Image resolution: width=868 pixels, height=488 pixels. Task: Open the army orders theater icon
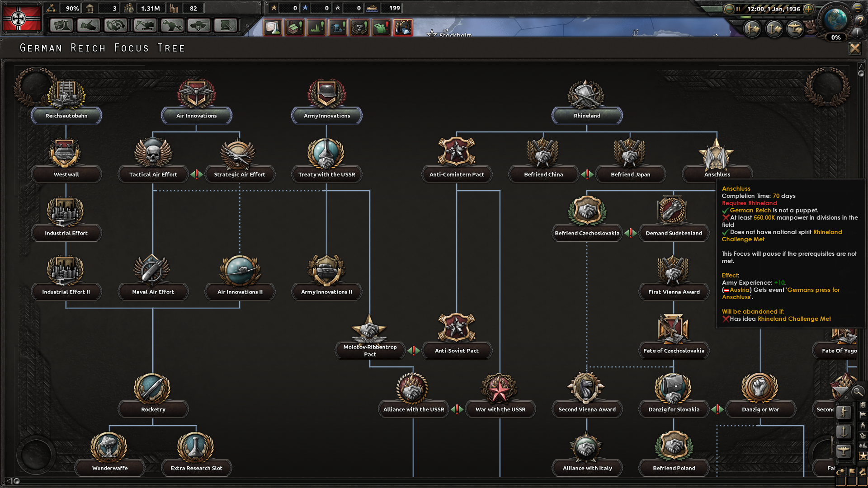coord(752,29)
